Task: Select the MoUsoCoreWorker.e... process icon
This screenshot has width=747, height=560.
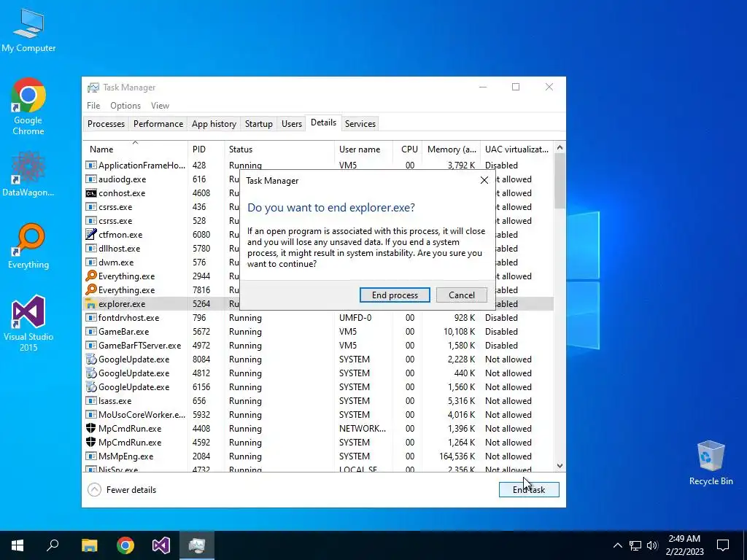Action: (x=91, y=414)
